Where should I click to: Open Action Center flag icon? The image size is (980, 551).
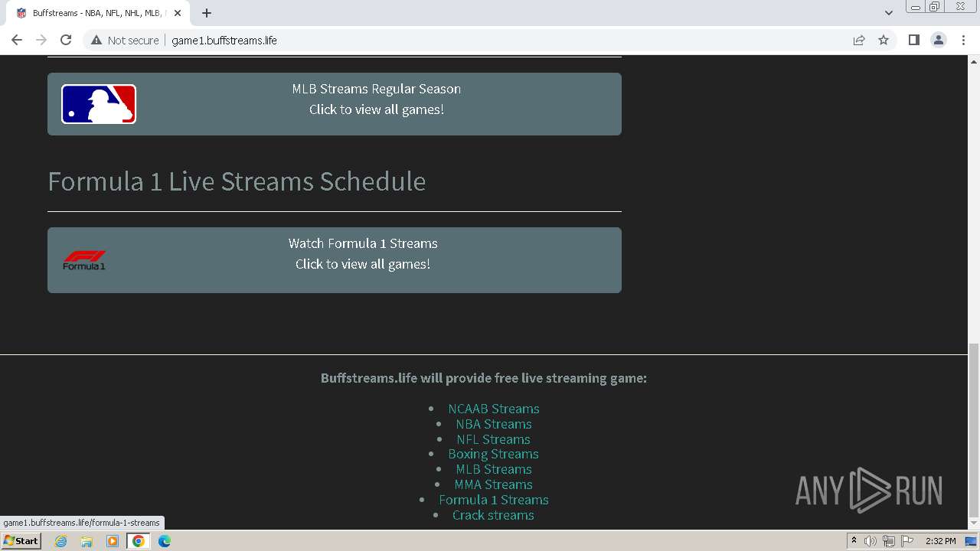pyautogui.click(x=906, y=541)
